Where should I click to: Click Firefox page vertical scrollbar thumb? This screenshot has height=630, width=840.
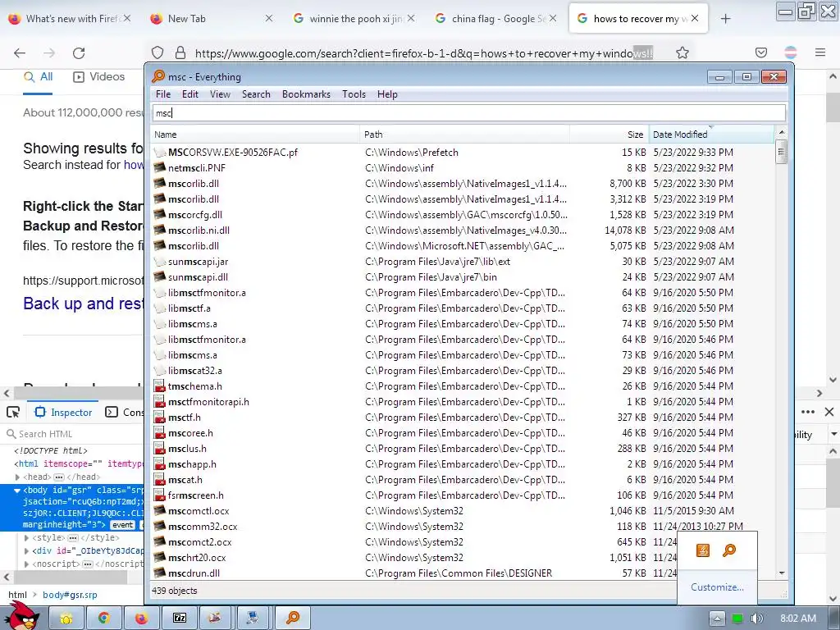point(833,107)
